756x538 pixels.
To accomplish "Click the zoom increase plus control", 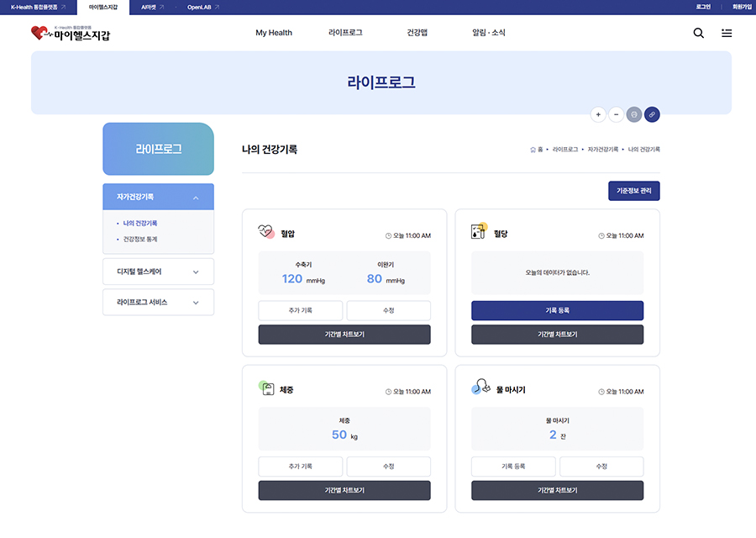I will coord(598,114).
